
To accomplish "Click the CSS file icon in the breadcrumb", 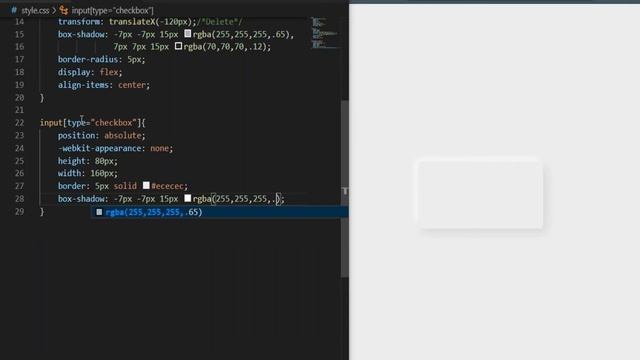I will click(x=14, y=10).
